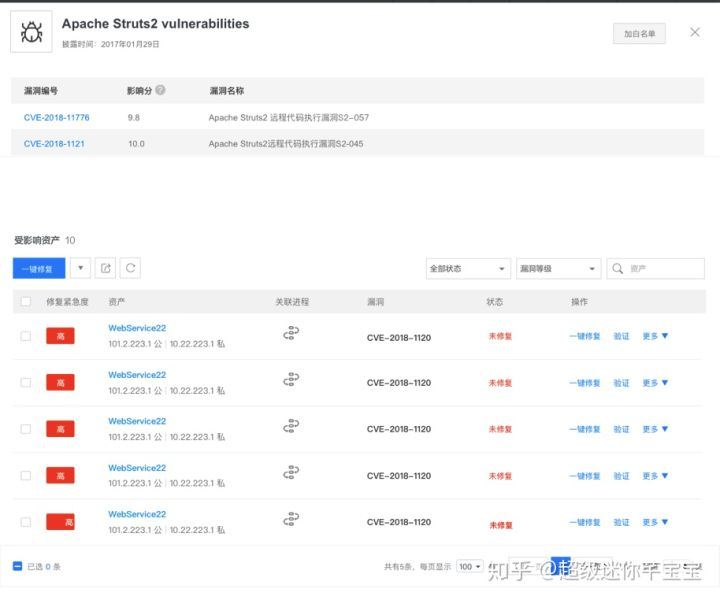Screen dimensions: 720x600
Task: Click the 资产 search input field
Action: pos(656,269)
